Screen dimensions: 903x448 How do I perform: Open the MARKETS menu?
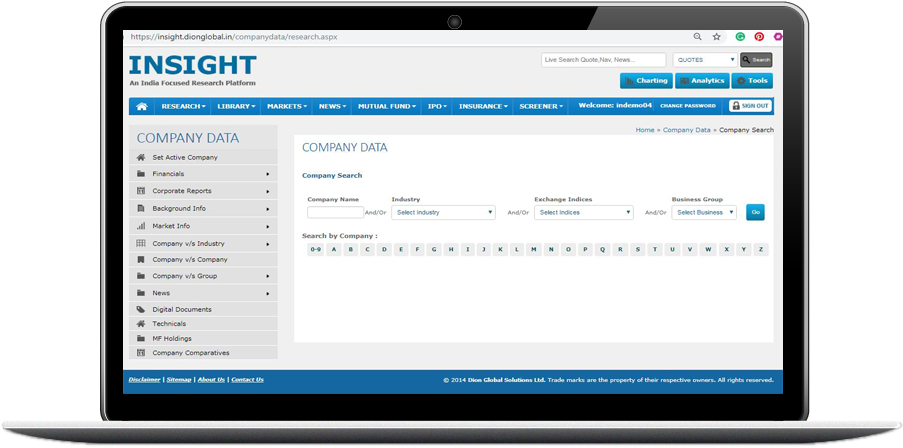[288, 106]
